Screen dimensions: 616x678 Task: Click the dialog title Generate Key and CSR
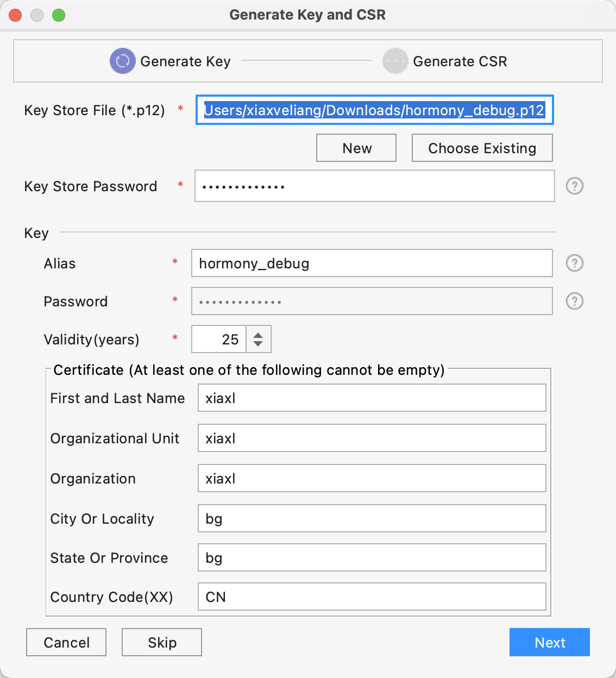[307, 15]
